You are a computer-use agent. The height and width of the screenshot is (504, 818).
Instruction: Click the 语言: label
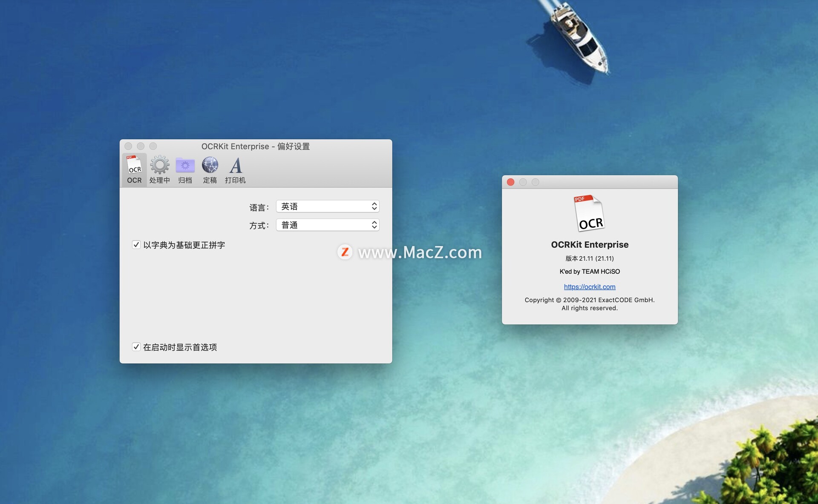click(259, 207)
